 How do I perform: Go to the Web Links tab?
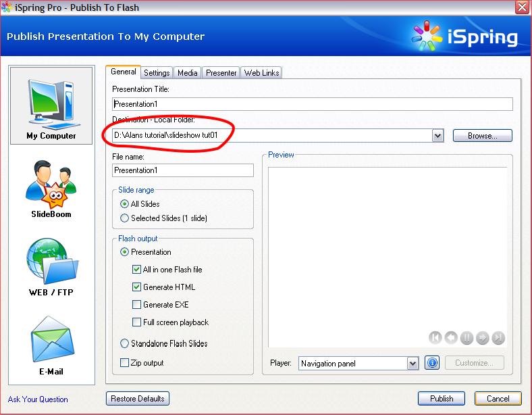coord(261,73)
